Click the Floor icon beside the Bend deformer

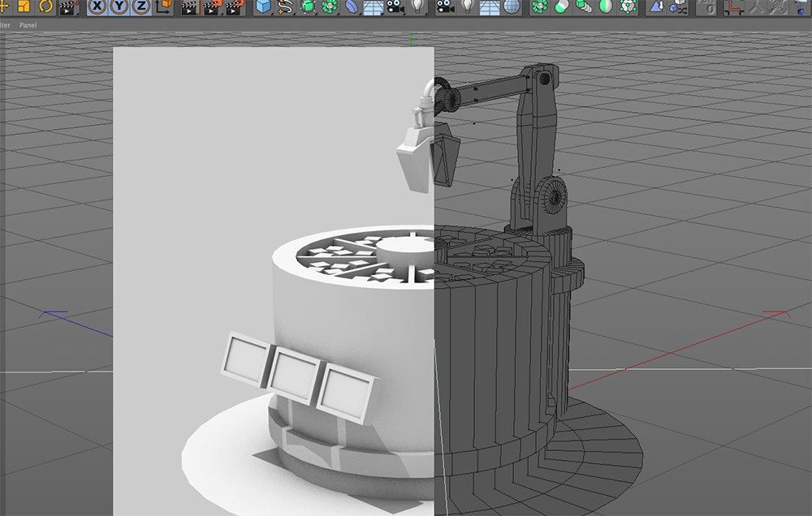pyautogui.click(x=373, y=6)
